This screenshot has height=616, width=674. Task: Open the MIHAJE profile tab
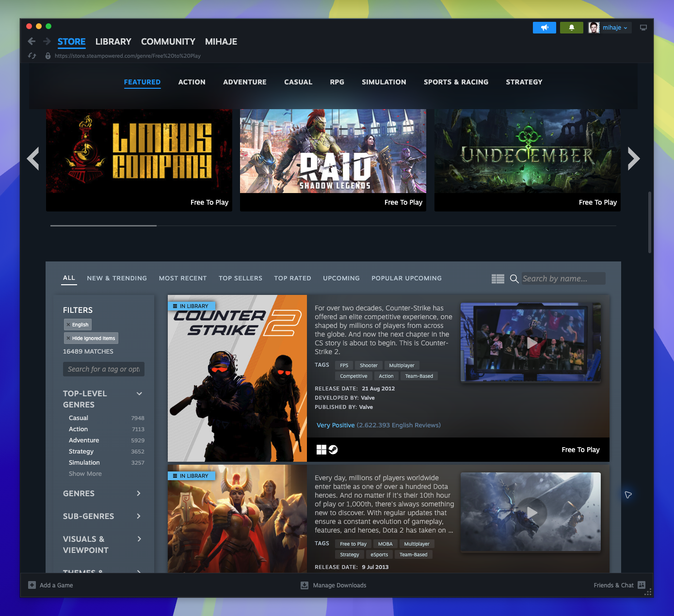click(x=221, y=42)
